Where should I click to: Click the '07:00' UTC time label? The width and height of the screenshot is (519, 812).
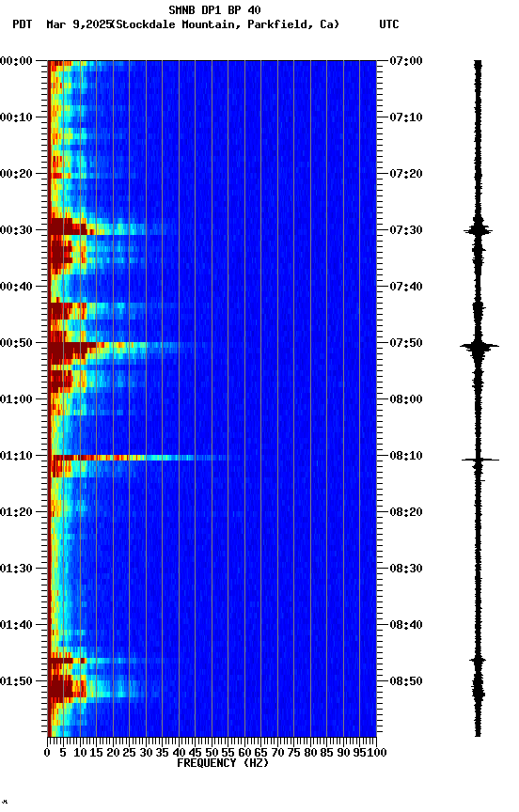tap(405, 61)
